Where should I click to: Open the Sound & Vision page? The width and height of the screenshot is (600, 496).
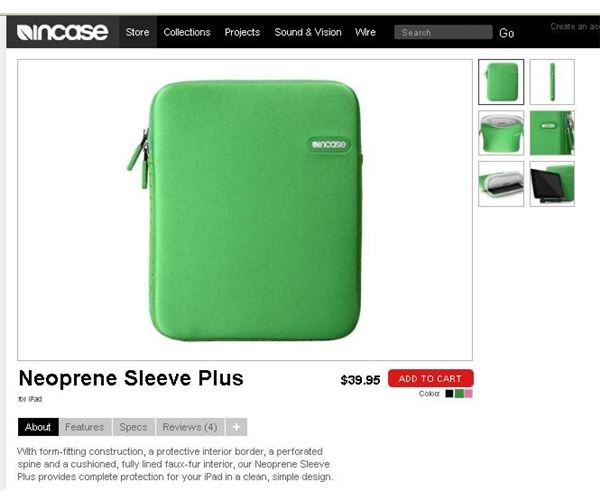click(x=308, y=32)
